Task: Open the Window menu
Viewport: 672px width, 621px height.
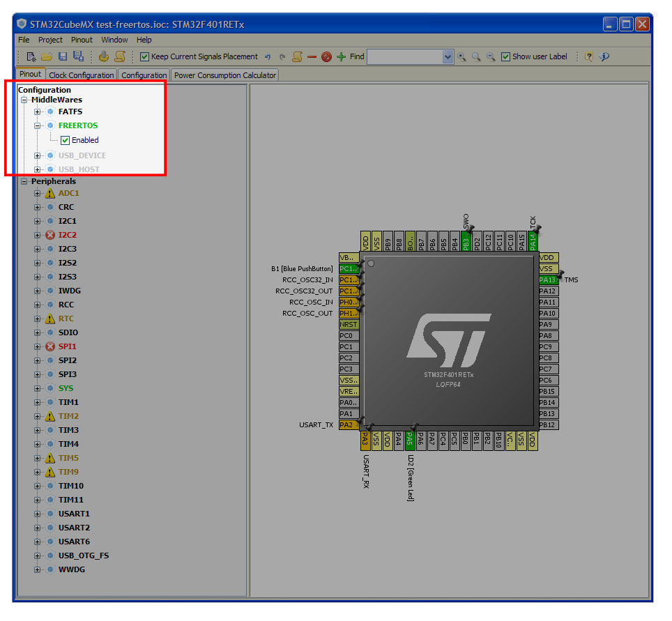Action: click(114, 40)
